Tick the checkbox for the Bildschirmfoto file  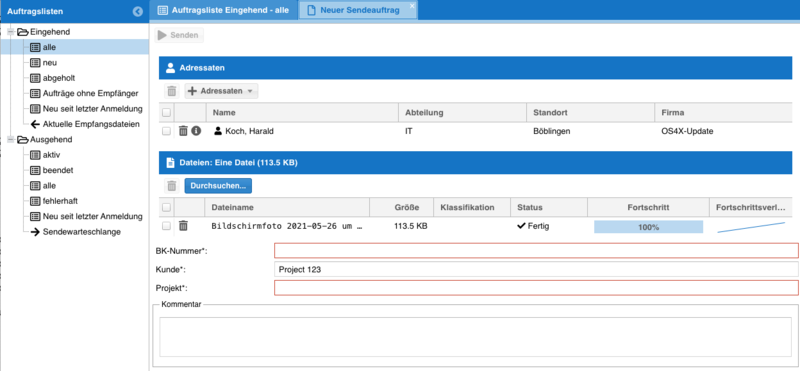point(166,226)
